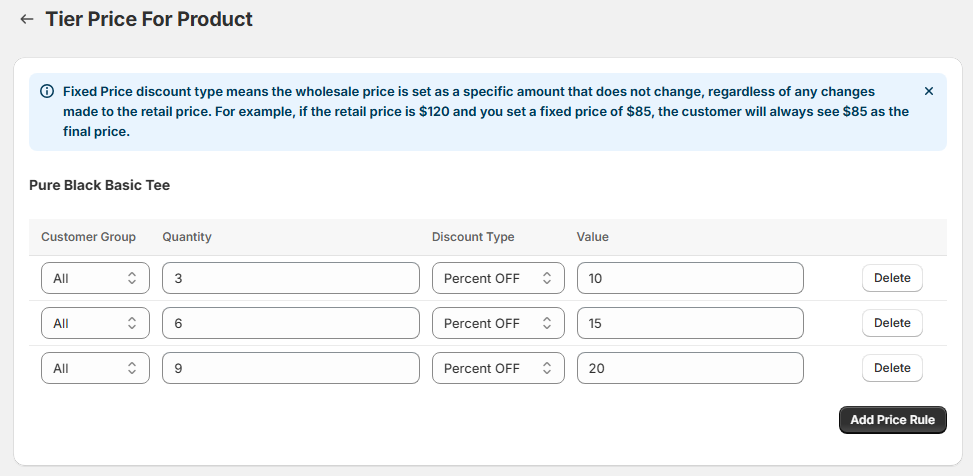Expand Discount Type dropdown in third row
Viewport: 973px width, 476px height.
498,368
